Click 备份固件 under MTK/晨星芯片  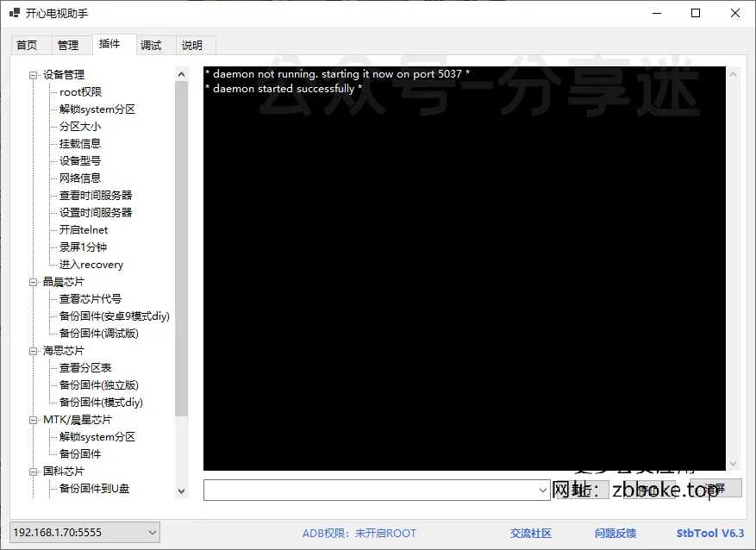[x=80, y=454]
